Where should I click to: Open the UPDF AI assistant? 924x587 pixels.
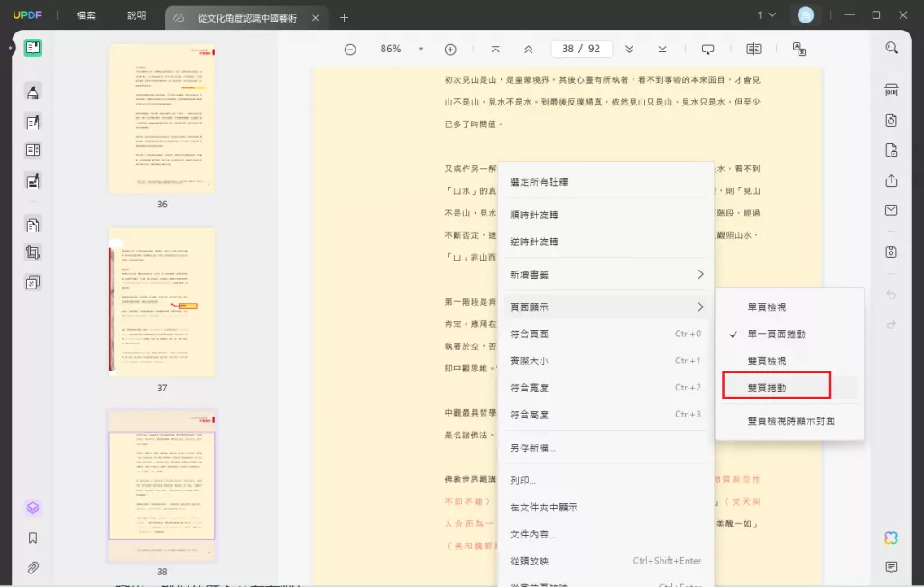click(x=891, y=537)
